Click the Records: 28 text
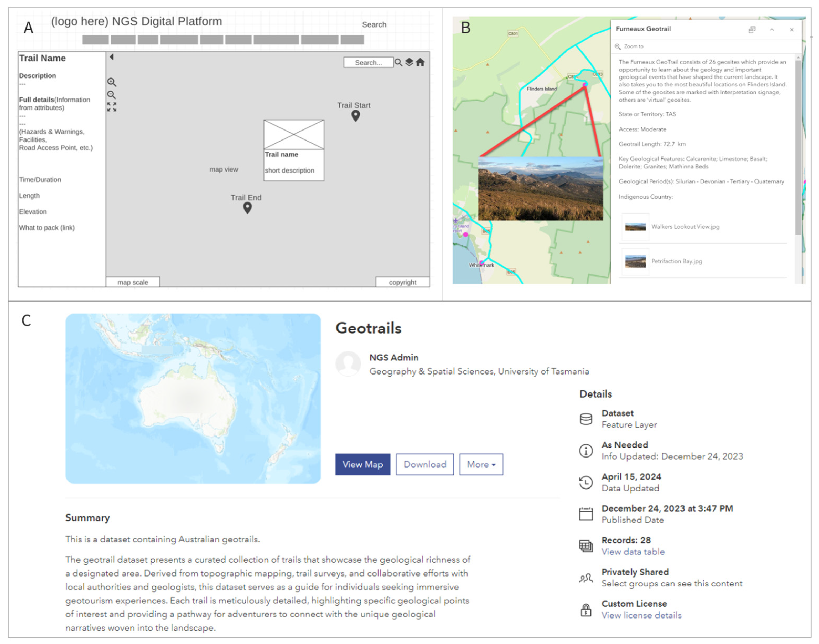The image size is (819, 644). pyautogui.click(x=626, y=541)
